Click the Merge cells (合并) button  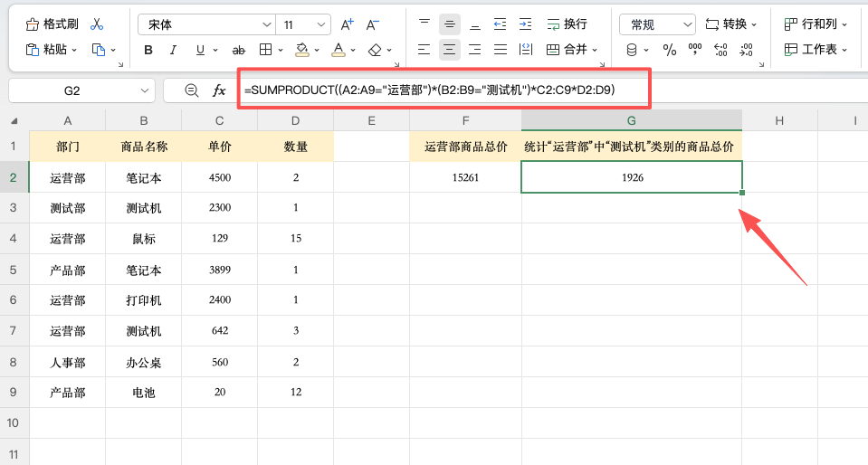point(572,50)
